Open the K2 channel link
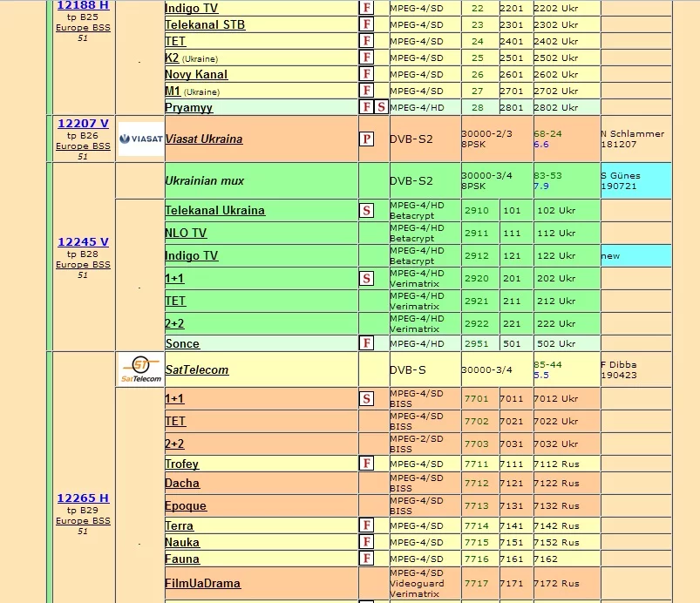 pos(172,58)
